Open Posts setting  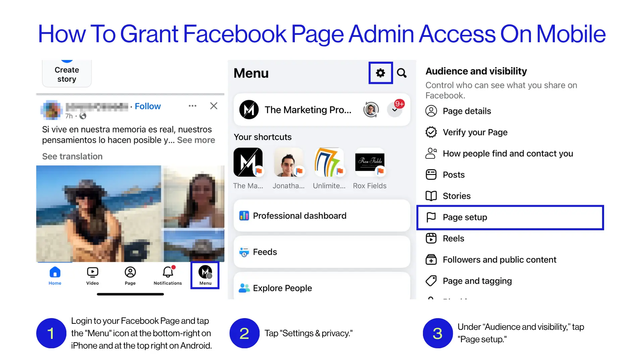(510, 175)
